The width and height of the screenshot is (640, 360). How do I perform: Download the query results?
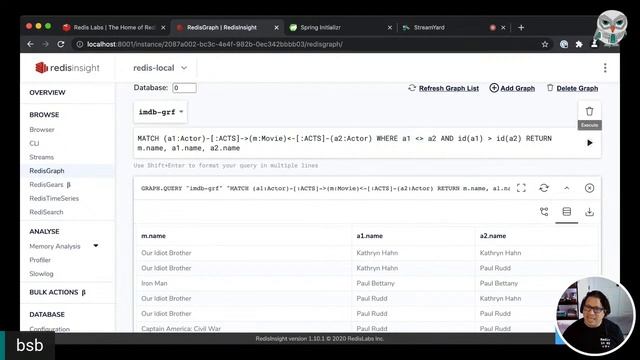pos(589,212)
